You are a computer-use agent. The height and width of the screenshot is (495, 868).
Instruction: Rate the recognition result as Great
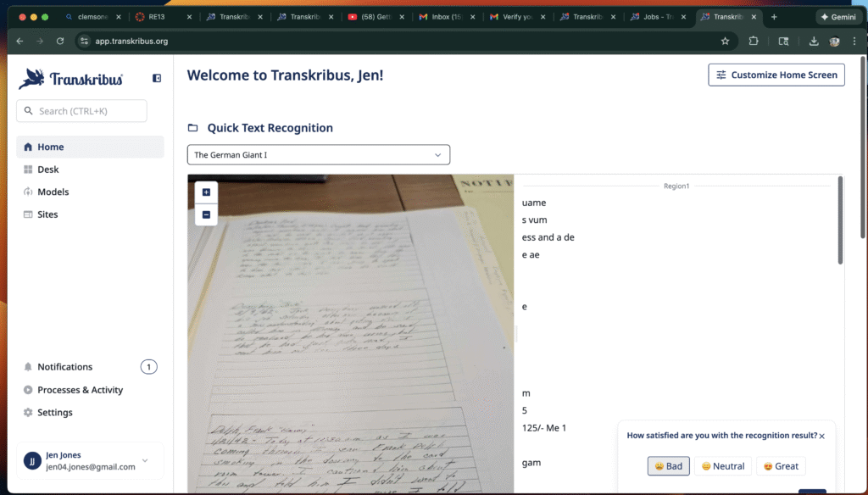pos(780,466)
